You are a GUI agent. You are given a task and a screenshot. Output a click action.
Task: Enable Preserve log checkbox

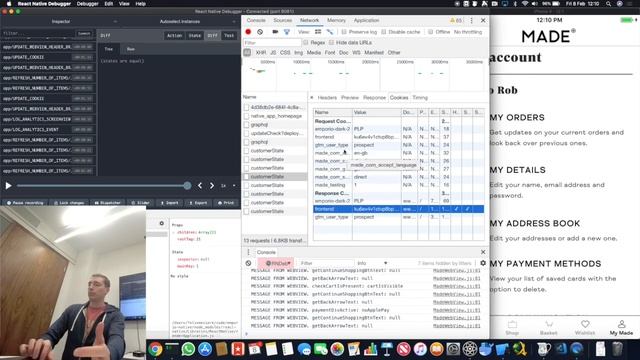[x=344, y=32]
